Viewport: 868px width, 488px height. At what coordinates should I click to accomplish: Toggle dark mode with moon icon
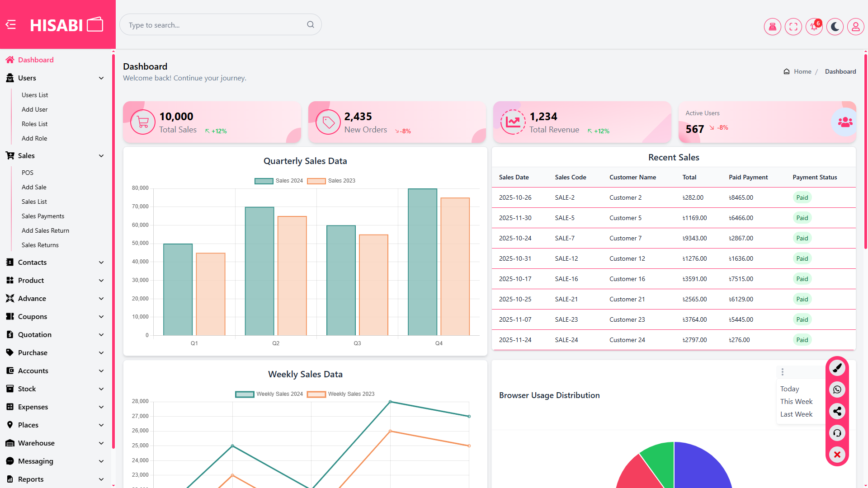835,27
